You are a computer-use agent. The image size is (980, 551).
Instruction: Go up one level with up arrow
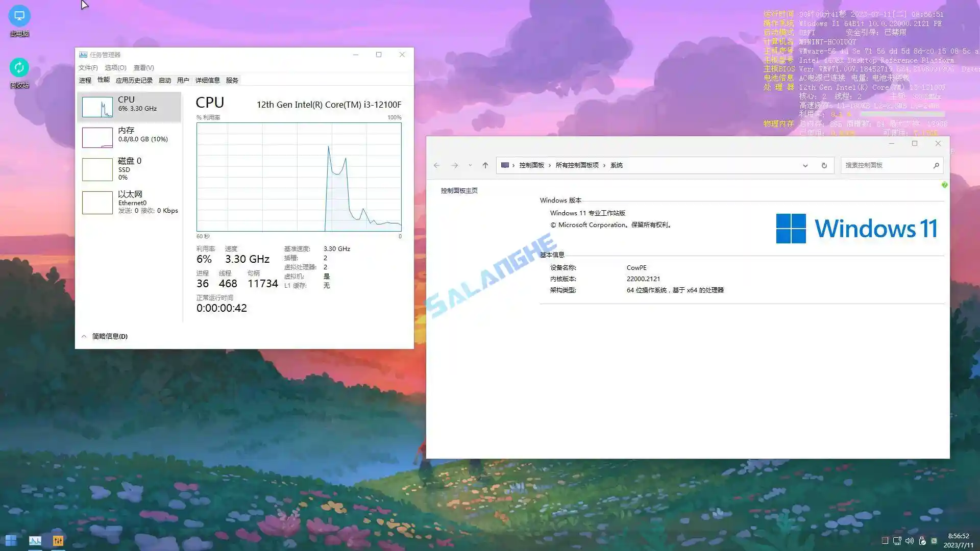(485, 165)
